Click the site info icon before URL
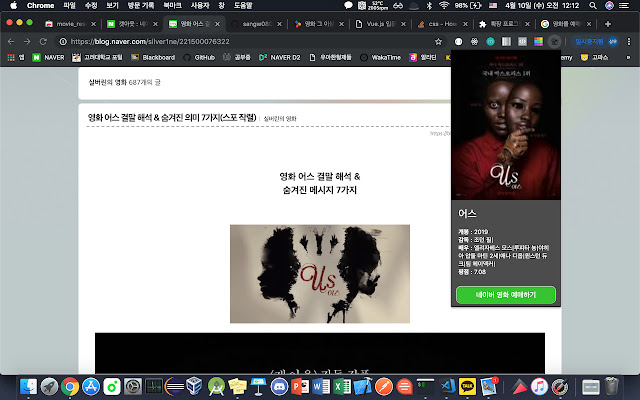640x400 pixels. click(x=63, y=41)
